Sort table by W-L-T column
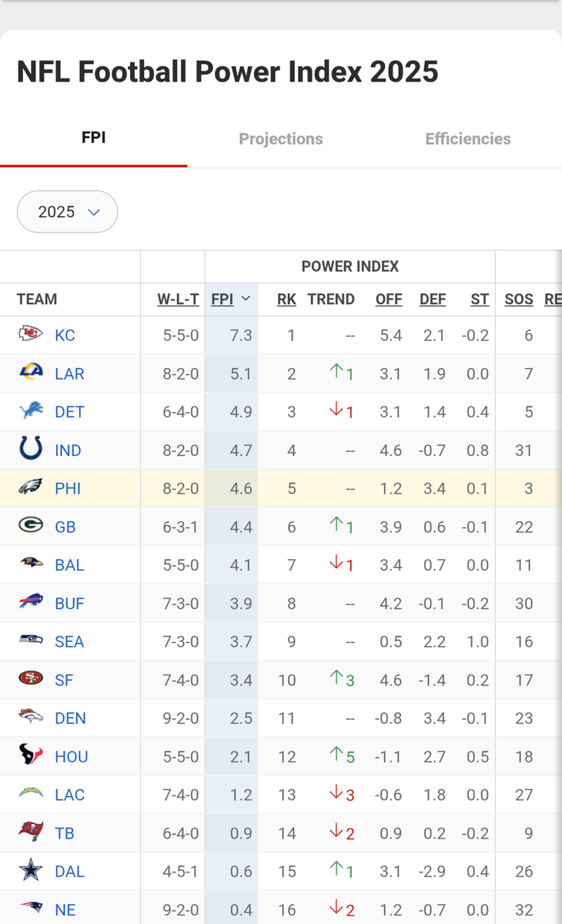 click(178, 300)
